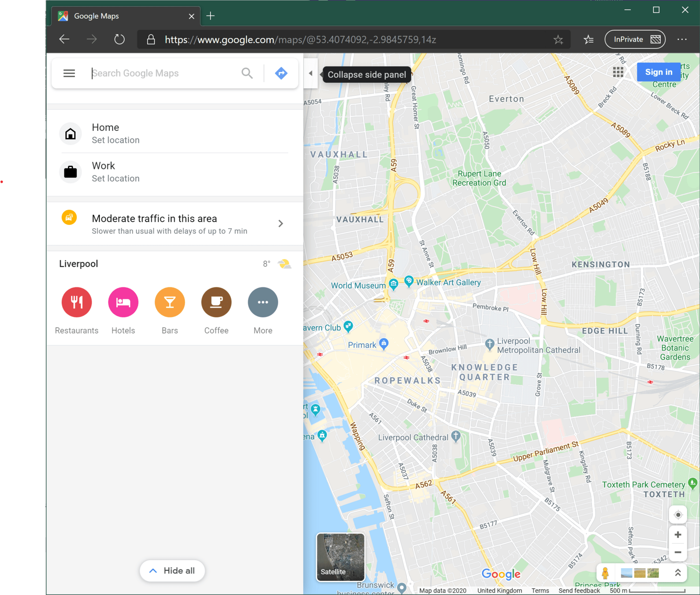The height and width of the screenshot is (595, 700).
Task: Click the Sign in button
Action: (x=659, y=72)
